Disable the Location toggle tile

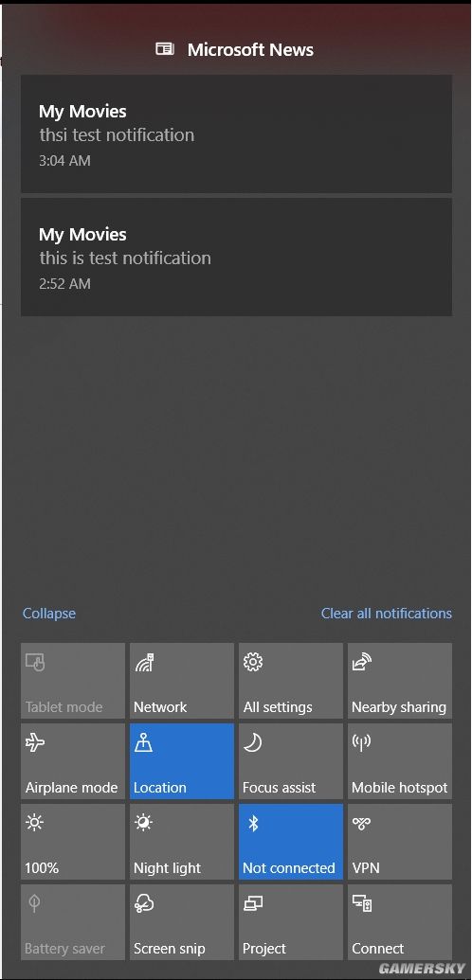(182, 761)
